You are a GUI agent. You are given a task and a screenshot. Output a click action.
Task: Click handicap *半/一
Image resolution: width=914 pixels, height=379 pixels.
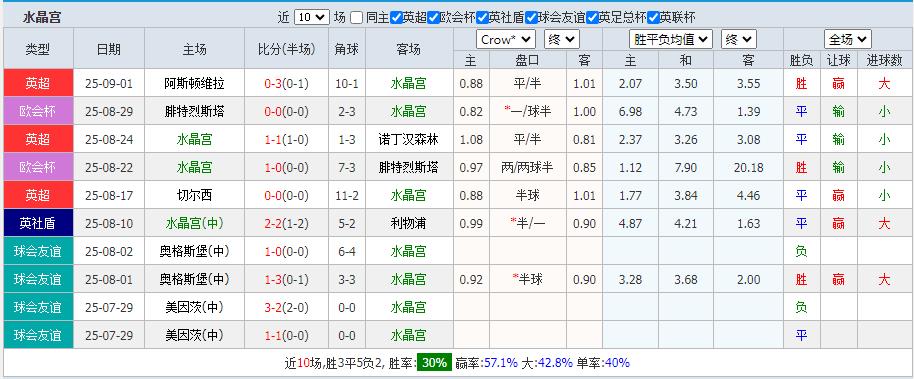(528, 223)
